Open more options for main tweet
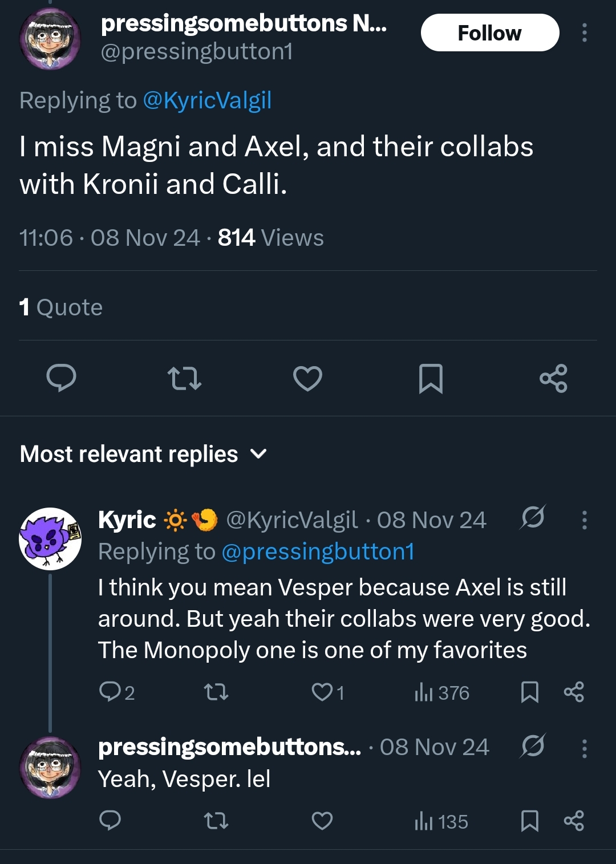Screen dimensions: 616x864 (x=584, y=33)
